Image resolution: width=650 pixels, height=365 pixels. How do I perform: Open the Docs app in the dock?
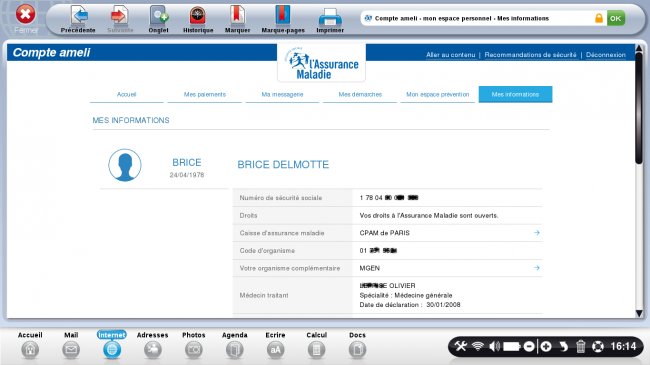tap(357, 345)
